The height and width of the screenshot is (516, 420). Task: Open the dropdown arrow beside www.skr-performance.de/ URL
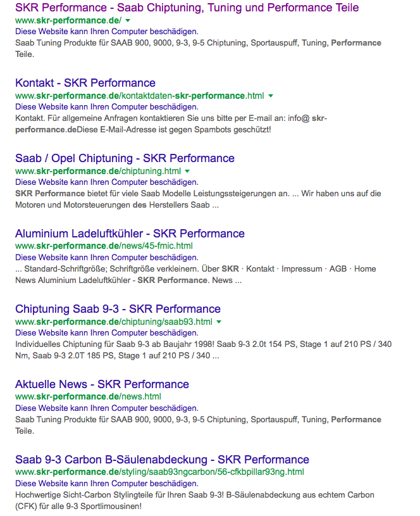(128, 21)
